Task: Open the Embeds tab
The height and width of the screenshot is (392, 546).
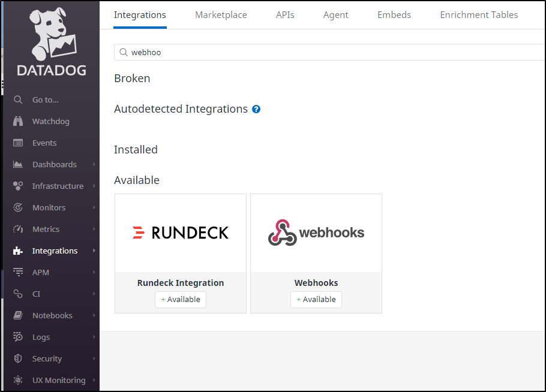Action: click(x=394, y=15)
